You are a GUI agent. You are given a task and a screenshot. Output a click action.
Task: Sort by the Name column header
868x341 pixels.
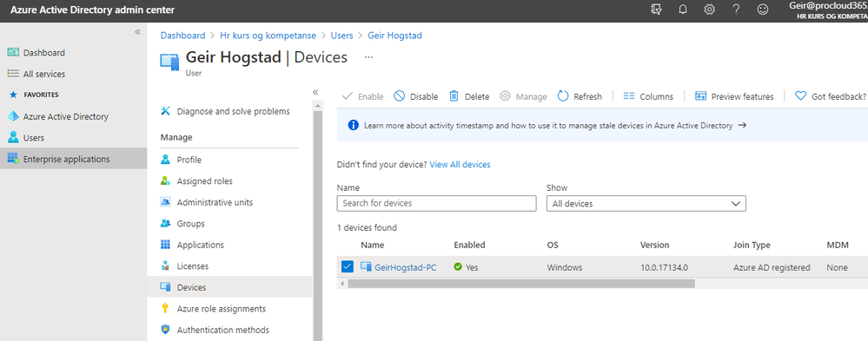point(372,245)
